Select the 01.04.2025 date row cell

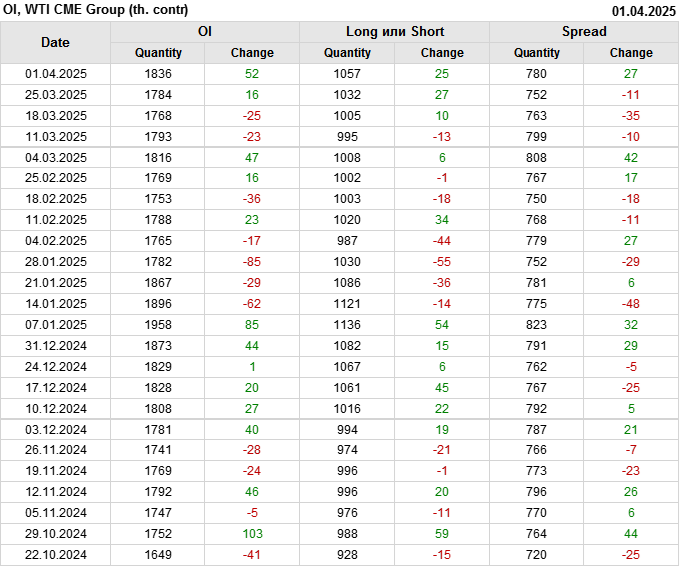56,73
